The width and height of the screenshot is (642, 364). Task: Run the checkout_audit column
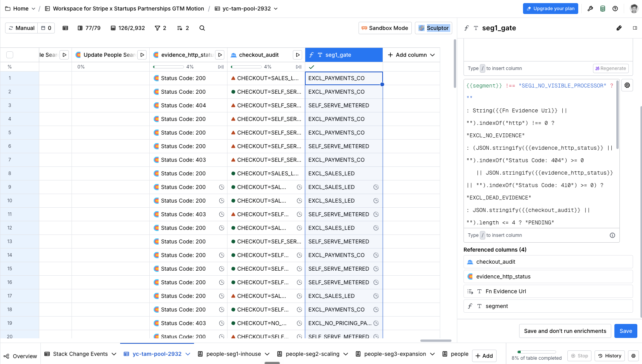(298, 55)
